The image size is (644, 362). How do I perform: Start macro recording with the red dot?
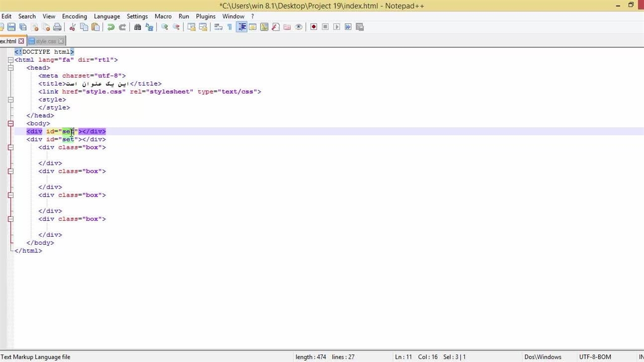[314, 27]
